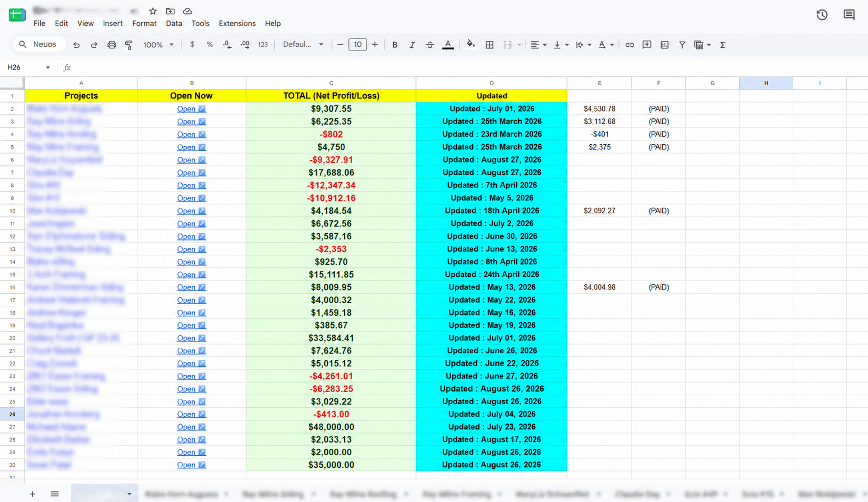
Task: Toggle bold formatting
Action: [x=395, y=45]
